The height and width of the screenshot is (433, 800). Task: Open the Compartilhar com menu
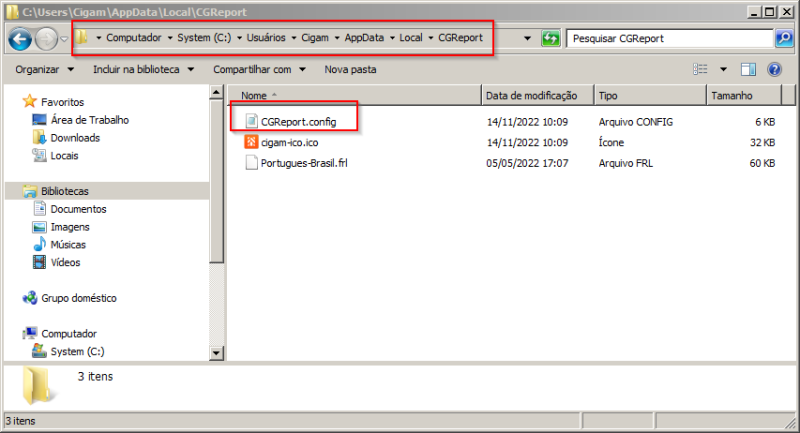259,69
